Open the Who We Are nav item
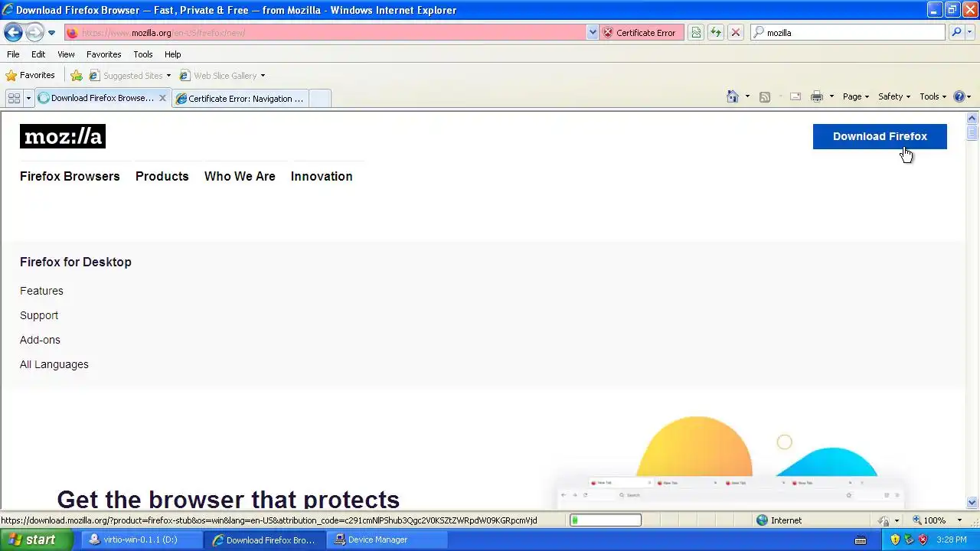Screen dimensions: 980x551 tap(240, 176)
